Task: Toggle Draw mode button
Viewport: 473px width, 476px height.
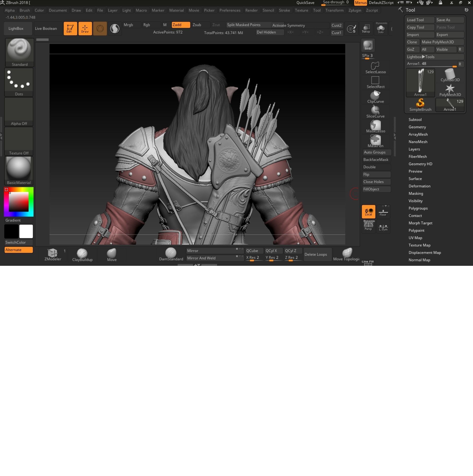Action: (x=85, y=29)
